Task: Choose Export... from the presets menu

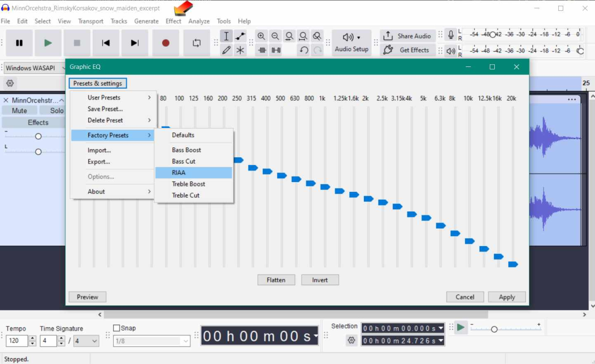Action: [x=114, y=162]
